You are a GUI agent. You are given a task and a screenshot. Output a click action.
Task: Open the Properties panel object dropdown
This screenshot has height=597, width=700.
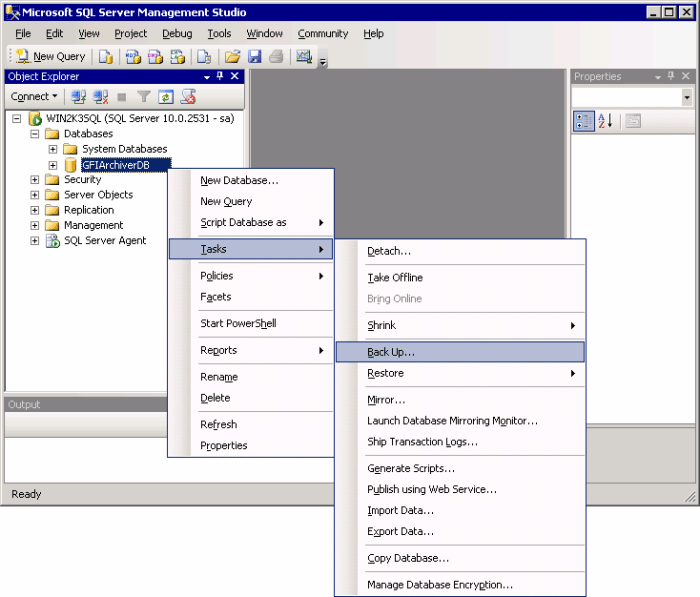(x=687, y=97)
